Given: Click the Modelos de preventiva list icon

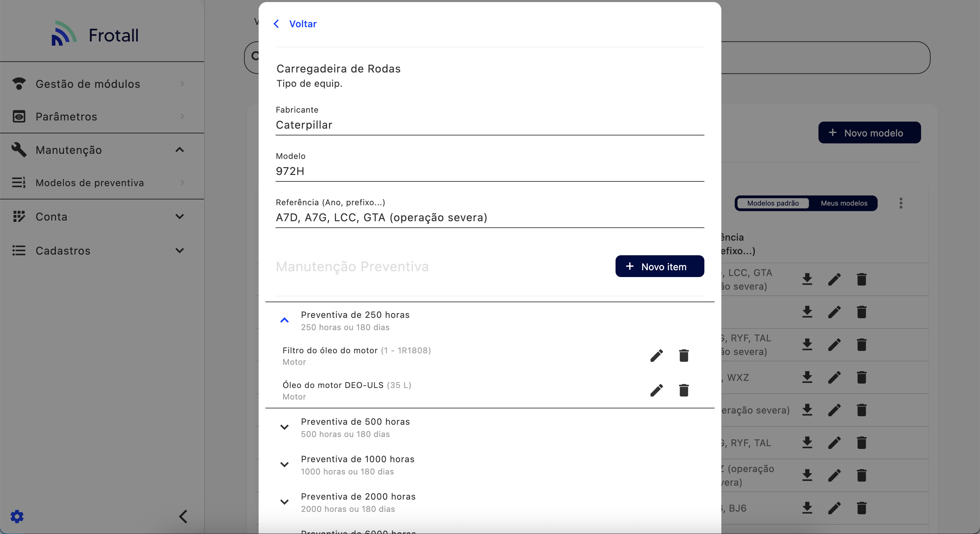Looking at the screenshot, I should 19,182.
